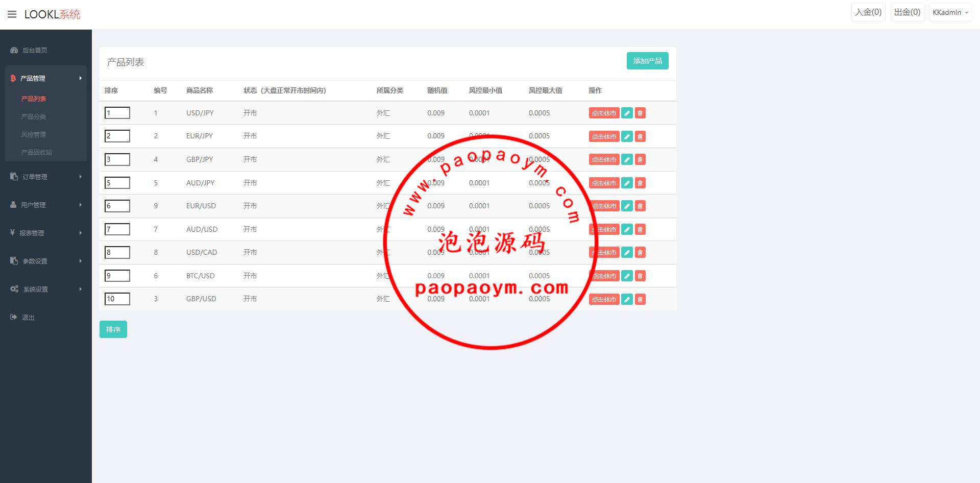Open 风控管理 in the sidebar submenu
The height and width of the screenshot is (483, 980).
tap(34, 134)
